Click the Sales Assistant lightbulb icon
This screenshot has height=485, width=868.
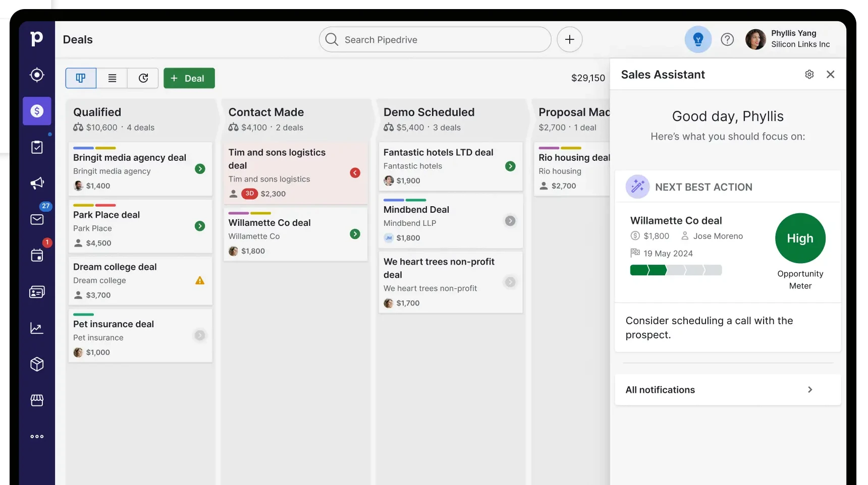(x=698, y=39)
